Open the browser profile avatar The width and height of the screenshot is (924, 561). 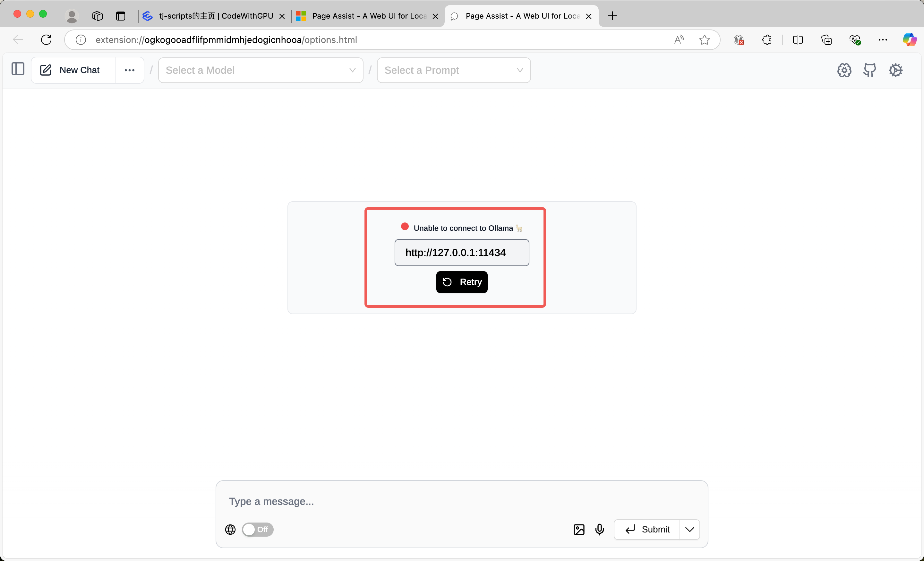coord(72,16)
